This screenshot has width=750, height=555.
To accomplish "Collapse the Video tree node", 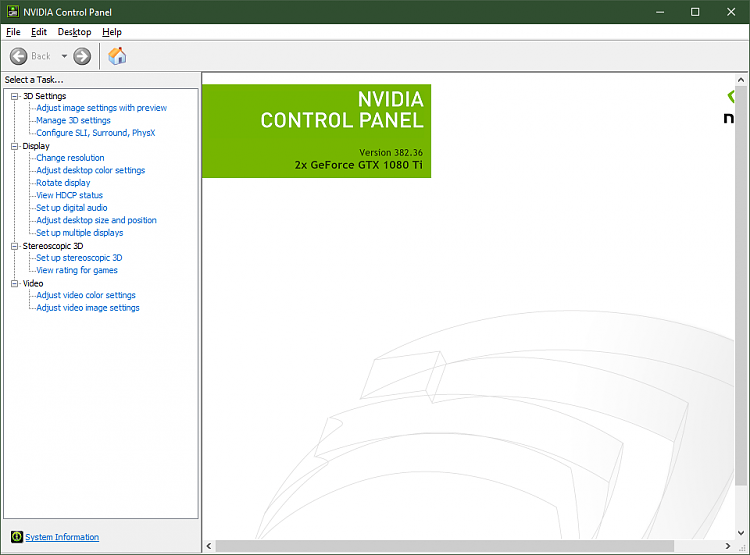I will [x=15, y=283].
